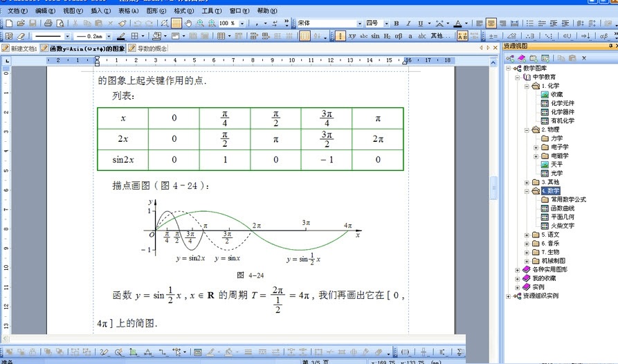Image resolution: width=618 pixels, height=364 pixels.
Task: Click the purple book add icon in 资源视图
Action: [x=521, y=58]
